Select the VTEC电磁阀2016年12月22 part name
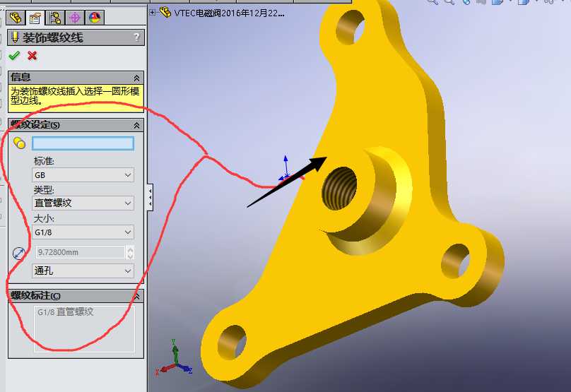This screenshot has height=392, width=571. [230, 13]
